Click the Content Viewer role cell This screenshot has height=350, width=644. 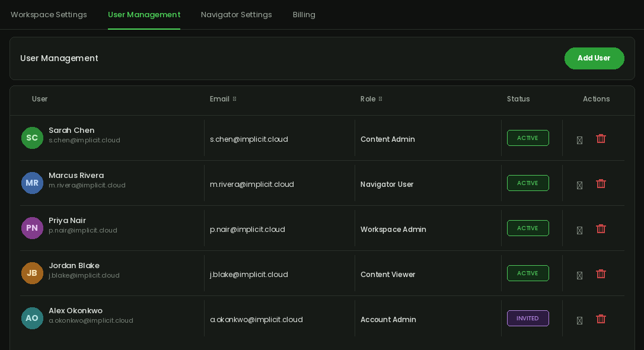pyautogui.click(x=388, y=275)
